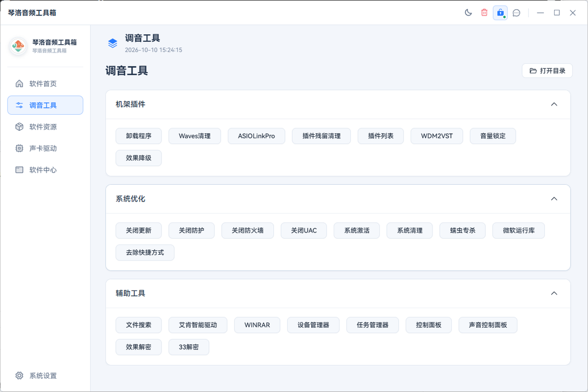
Task: Click the 机架插件 section title
Action: [130, 104]
